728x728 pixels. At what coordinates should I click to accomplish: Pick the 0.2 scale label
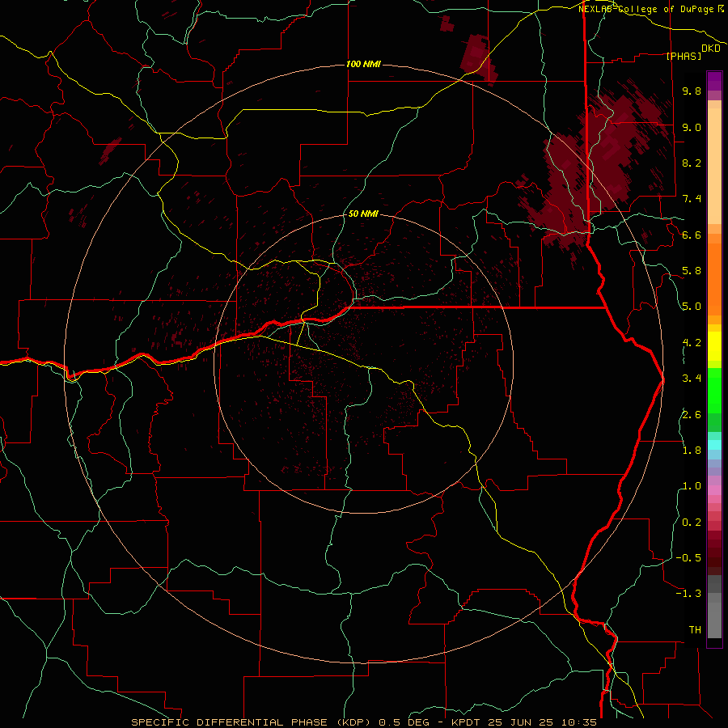pyautogui.click(x=692, y=523)
